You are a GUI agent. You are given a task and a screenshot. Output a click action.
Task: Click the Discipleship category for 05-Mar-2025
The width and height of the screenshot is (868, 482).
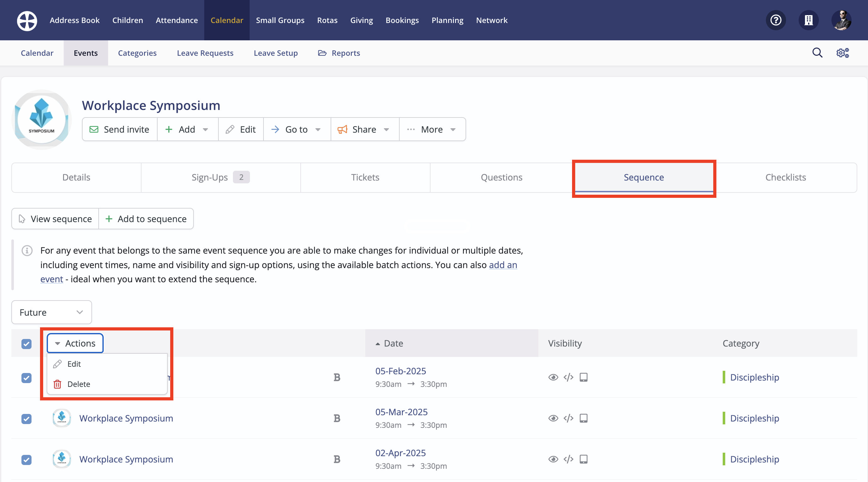[x=755, y=418]
